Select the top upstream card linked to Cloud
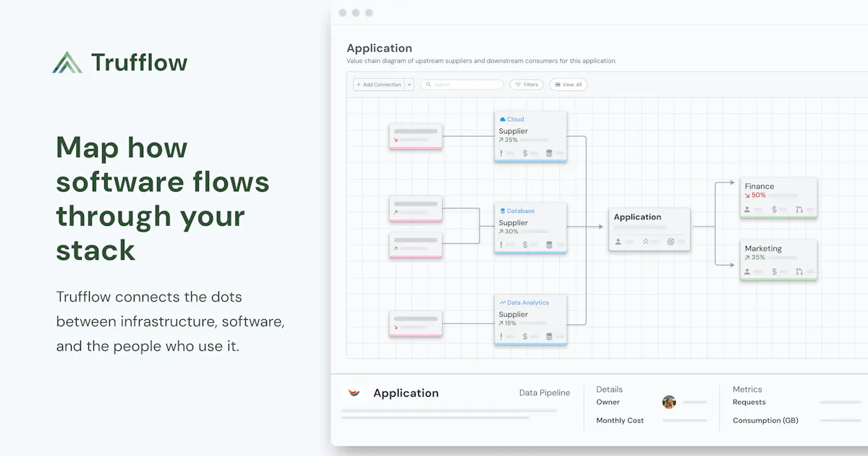 (416, 136)
